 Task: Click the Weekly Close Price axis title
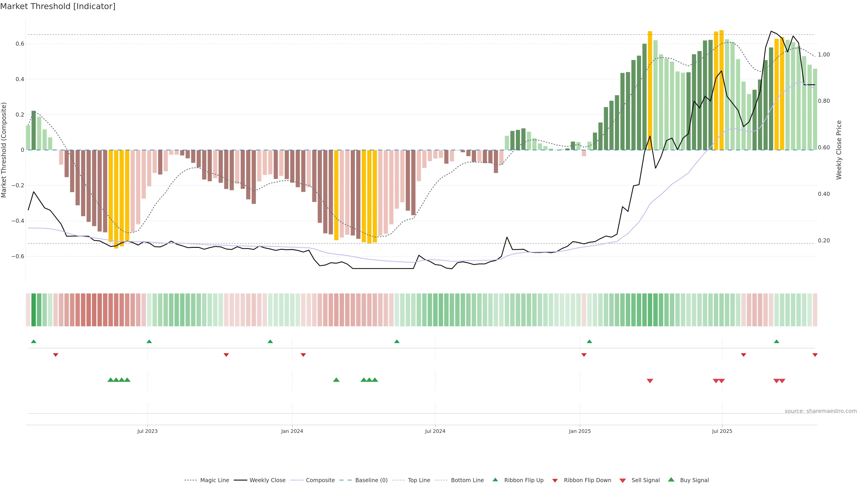pos(839,150)
